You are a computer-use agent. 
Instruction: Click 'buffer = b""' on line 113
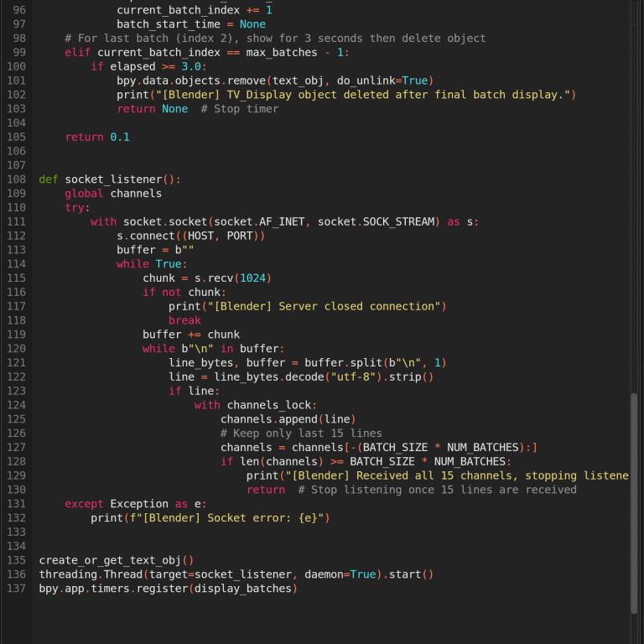(155, 250)
